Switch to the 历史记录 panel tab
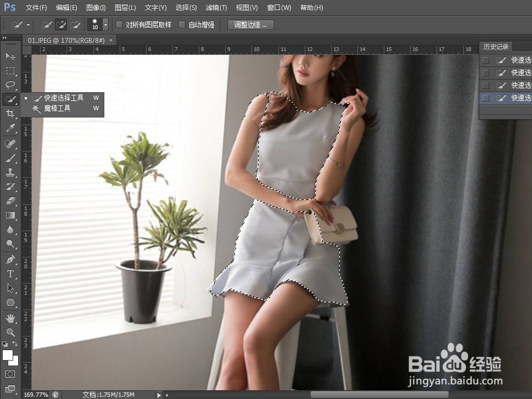Image resolution: width=532 pixels, height=399 pixels. (496, 47)
